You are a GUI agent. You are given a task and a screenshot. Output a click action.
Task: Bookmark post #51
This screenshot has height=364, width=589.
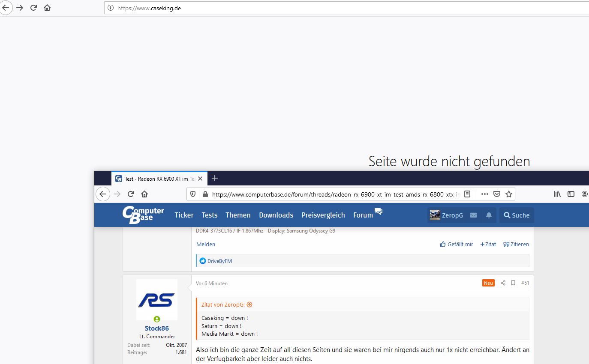coord(513,283)
